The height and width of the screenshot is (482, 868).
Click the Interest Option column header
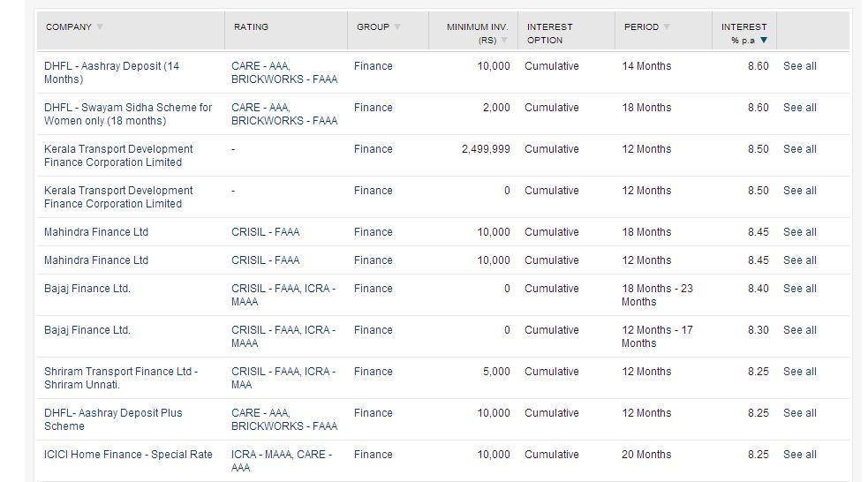[x=550, y=34]
